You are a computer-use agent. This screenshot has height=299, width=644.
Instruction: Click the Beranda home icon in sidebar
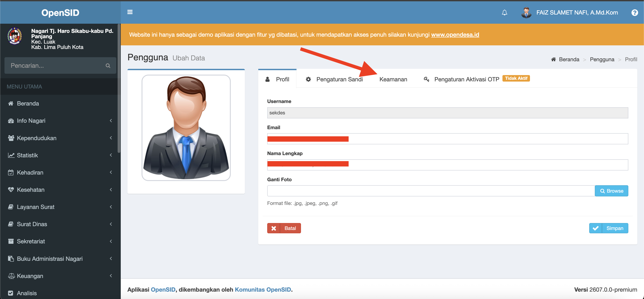pyautogui.click(x=11, y=103)
